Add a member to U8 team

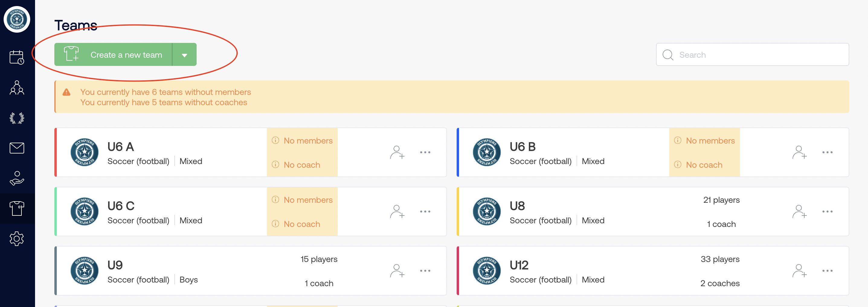point(799,212)
